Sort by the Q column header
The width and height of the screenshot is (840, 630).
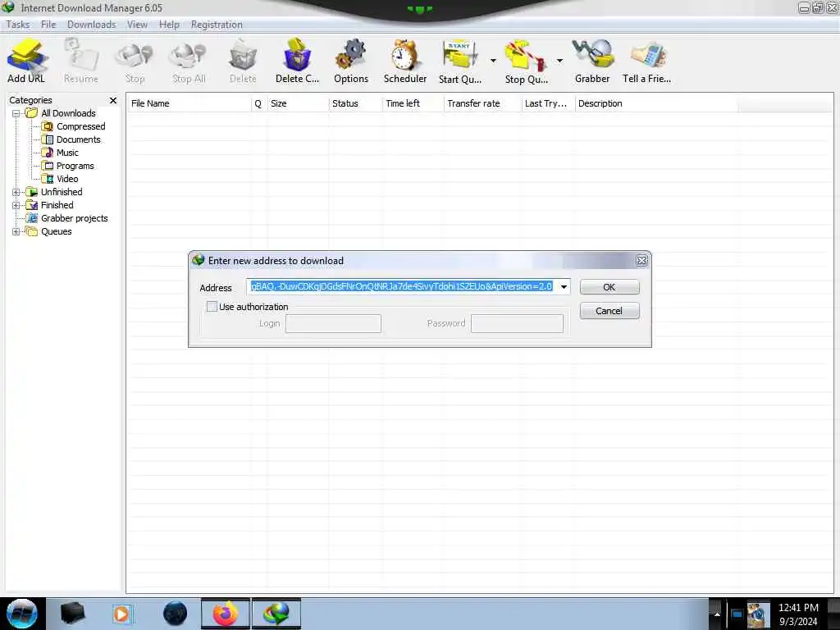point(258,104)
